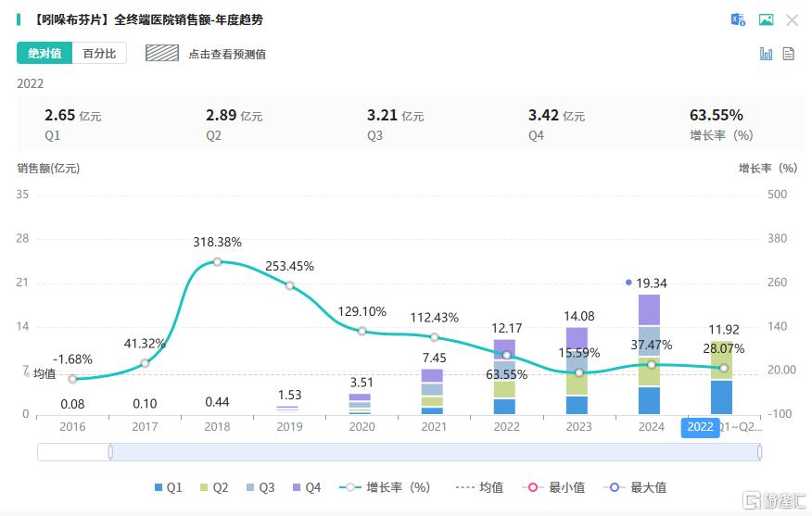
Task: Switch to bar chart view
Action: tap(766, 54)
